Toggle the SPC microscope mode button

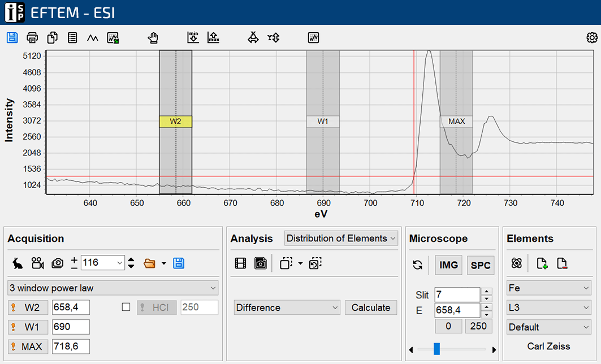(480, 265)
